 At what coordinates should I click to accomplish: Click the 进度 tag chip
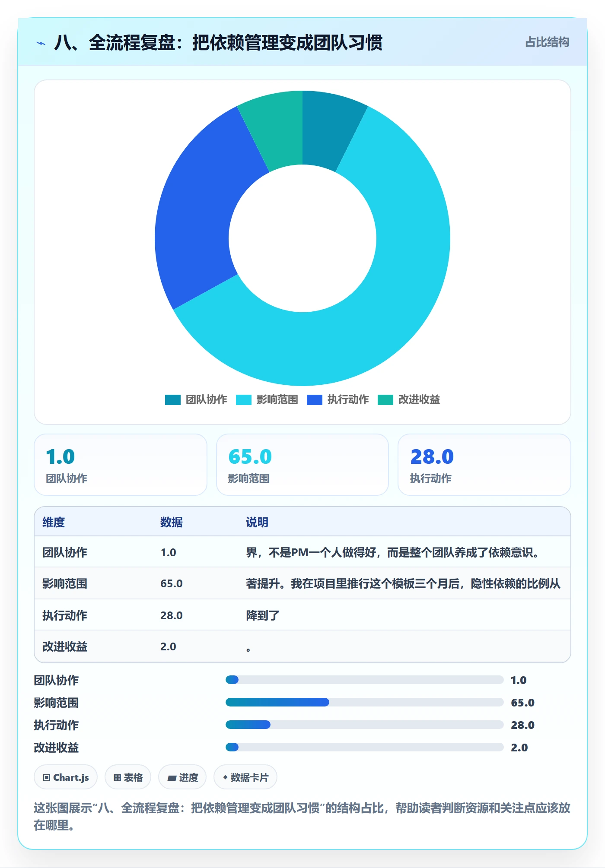point(182,777)
